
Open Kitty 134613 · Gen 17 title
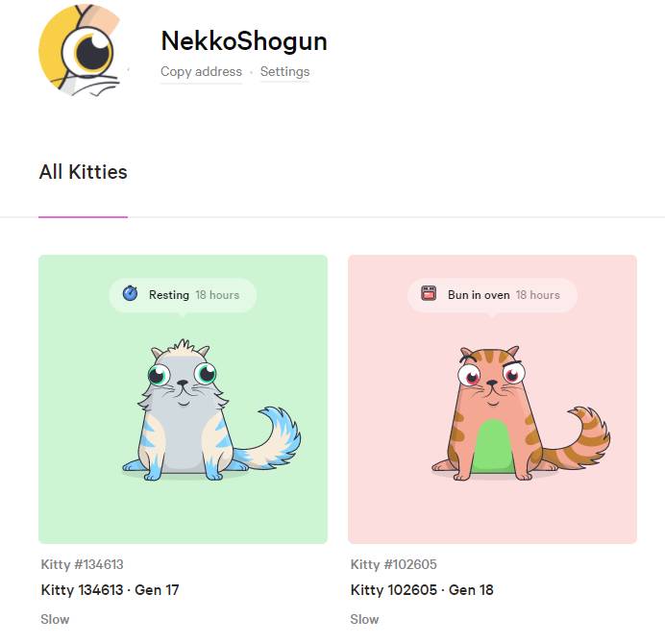110,590
